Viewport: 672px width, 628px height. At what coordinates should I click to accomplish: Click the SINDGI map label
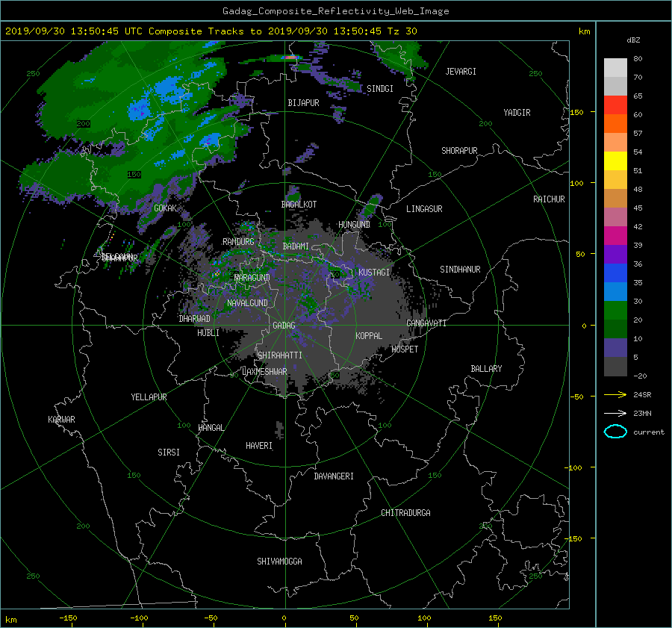(x=380, y=89)
